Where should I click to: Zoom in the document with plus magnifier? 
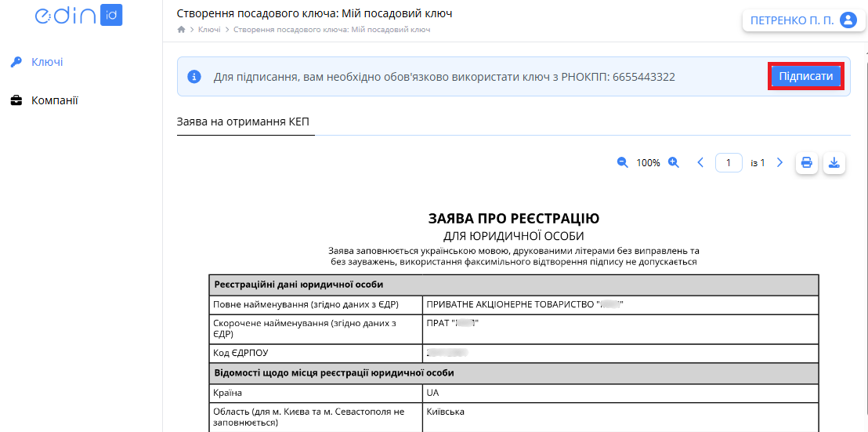pyautogui.click(x=673, y=162)
